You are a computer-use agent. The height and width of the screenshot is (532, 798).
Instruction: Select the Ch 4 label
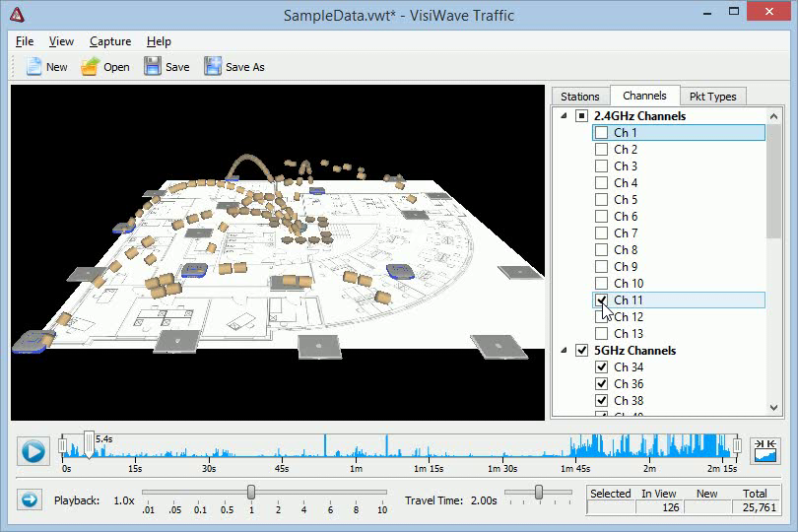626,183
